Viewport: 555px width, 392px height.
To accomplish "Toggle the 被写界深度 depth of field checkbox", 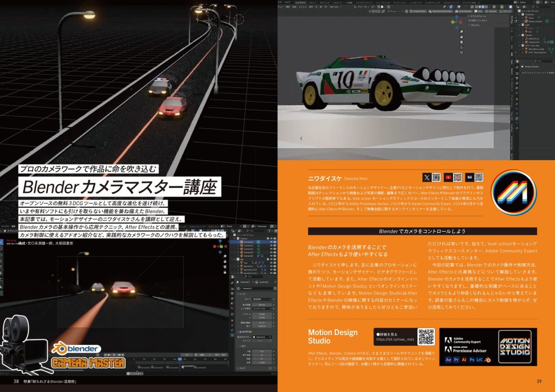I will click(x=240, y=332).
